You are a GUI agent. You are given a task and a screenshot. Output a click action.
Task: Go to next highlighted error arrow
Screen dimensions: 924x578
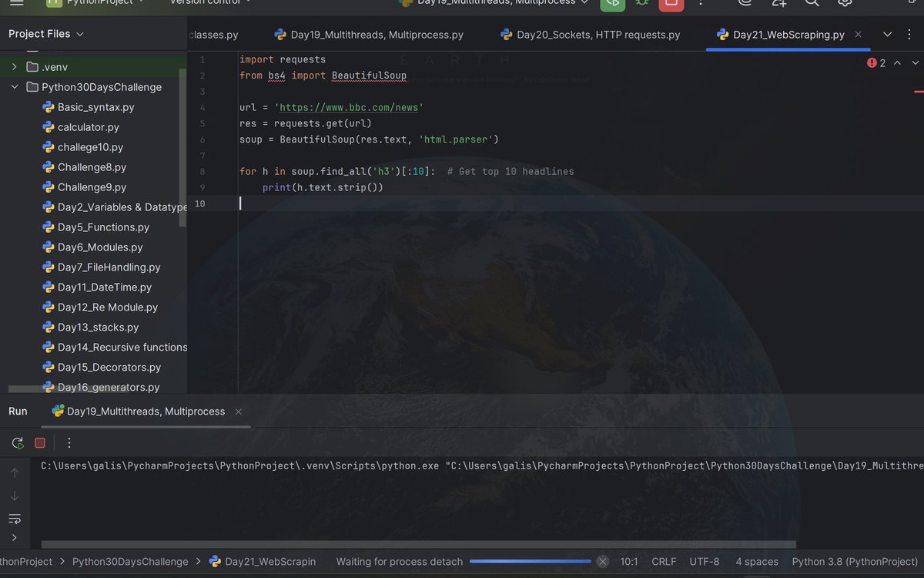pos(915,63)
